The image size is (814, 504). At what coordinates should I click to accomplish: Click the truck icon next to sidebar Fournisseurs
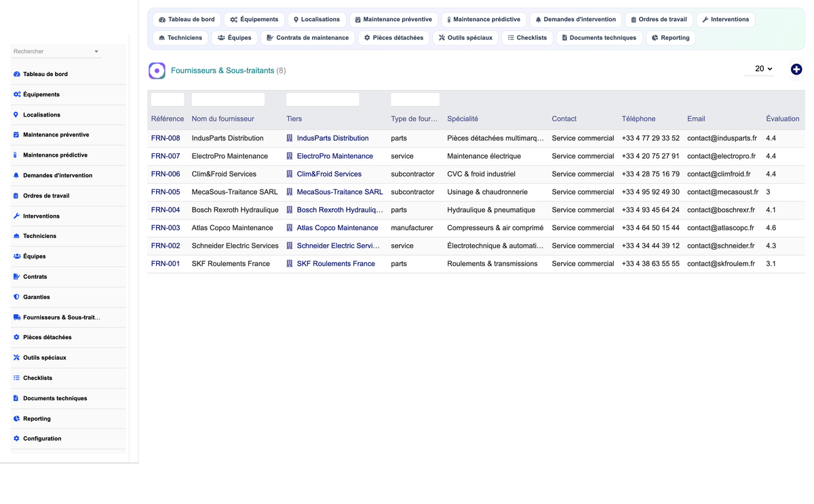(17, 317)
